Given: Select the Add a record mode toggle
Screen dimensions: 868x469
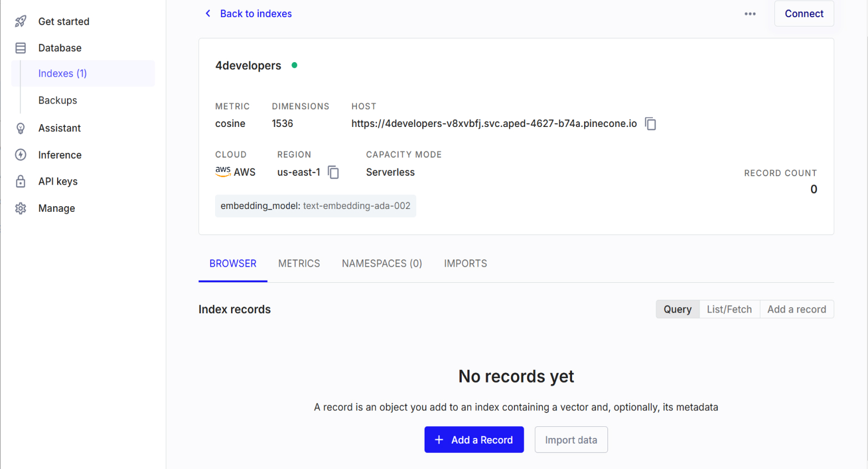Looking at the screenshot, I should pyautogui.click(x=796, y=309).
